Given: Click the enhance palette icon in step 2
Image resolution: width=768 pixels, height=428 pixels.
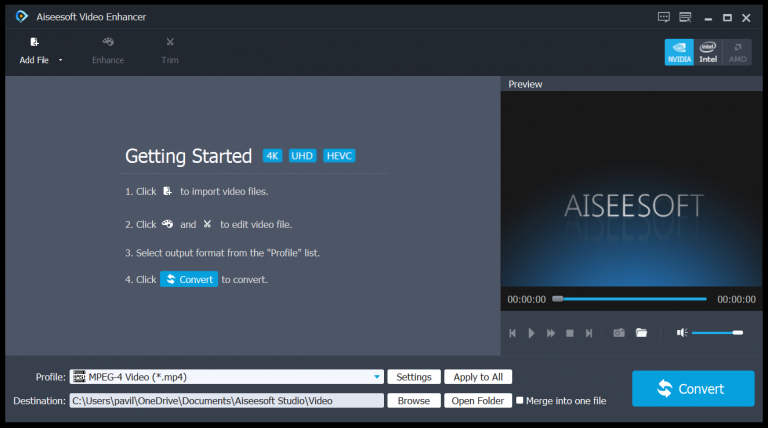Looking at the screenshot, I should [168, 224].
